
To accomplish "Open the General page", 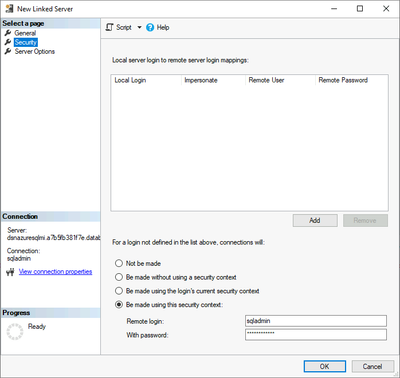I will [25, 33].
